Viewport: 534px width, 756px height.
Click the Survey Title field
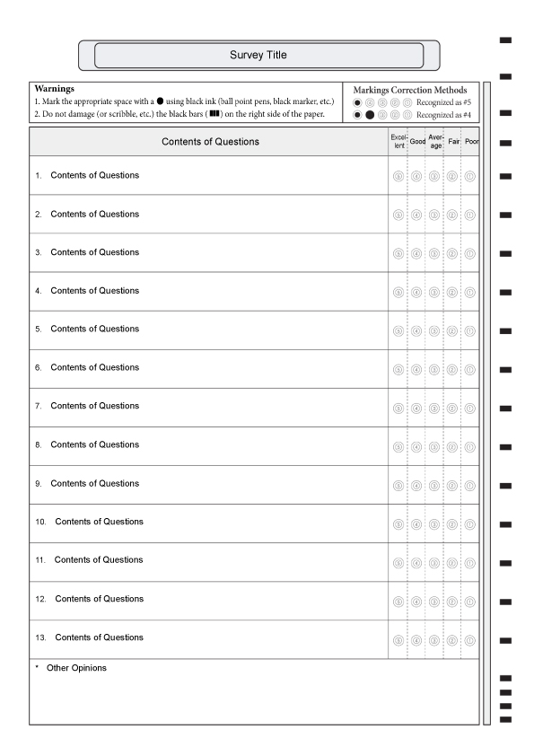pos(258,56)
